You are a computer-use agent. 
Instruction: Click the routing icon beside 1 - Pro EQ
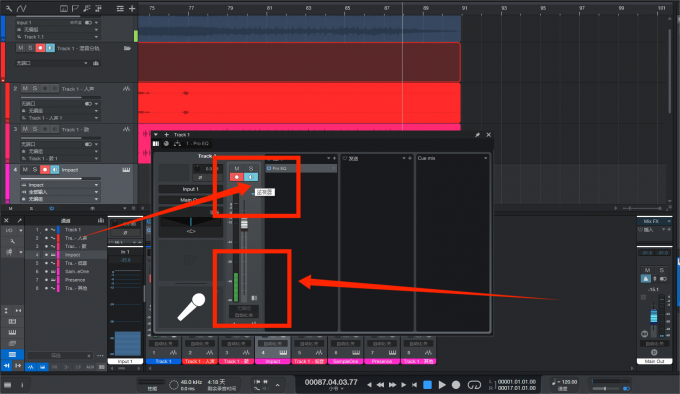click(x=177, y=143)
